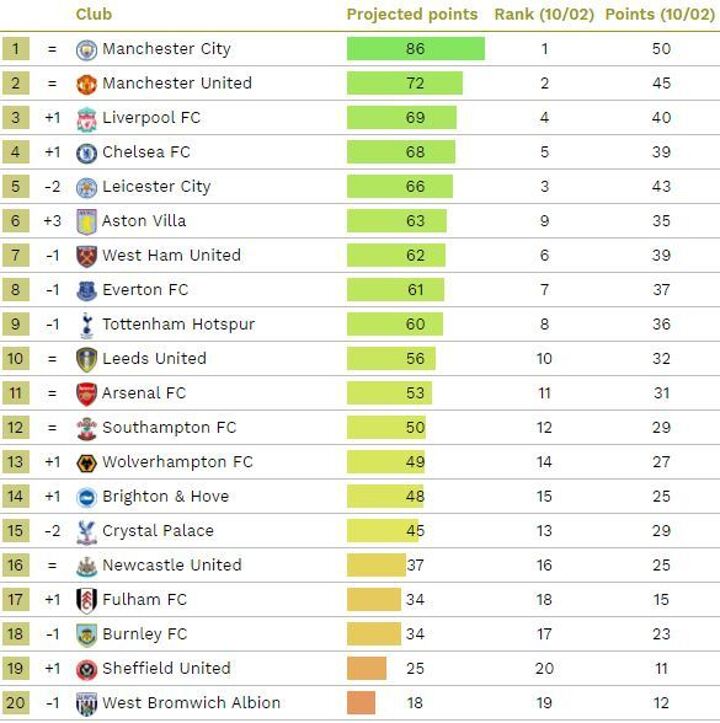
Task: Select the Liverpool FC crest icon
Action: click(87, 118)
